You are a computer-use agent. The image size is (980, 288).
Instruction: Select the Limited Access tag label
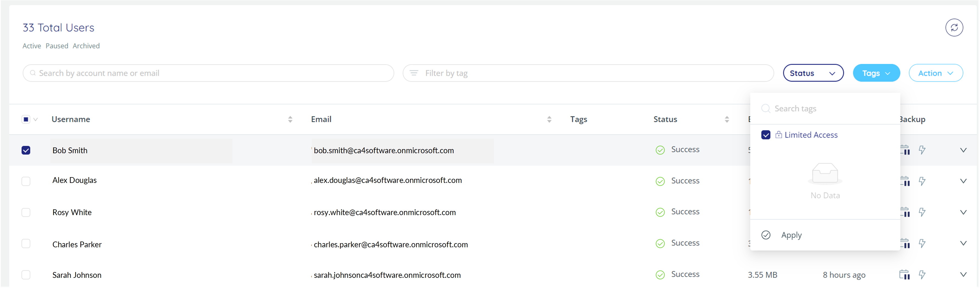pos(811,135)
